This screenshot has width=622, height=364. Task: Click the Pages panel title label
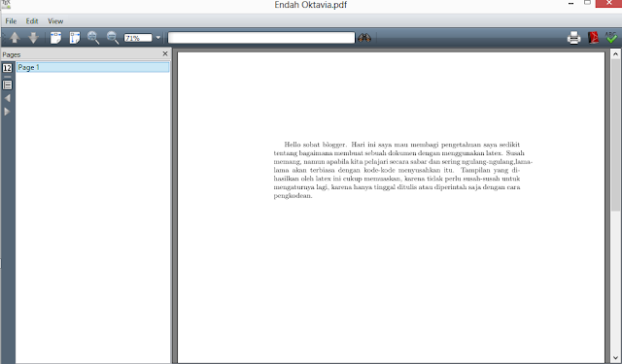click(x=12, y=54)
